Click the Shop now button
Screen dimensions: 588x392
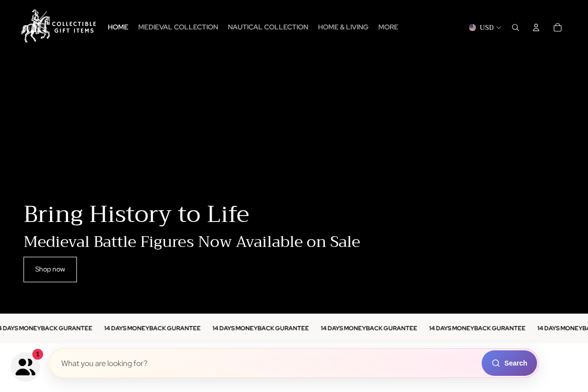pyautogui.click(x=50, y=269)
